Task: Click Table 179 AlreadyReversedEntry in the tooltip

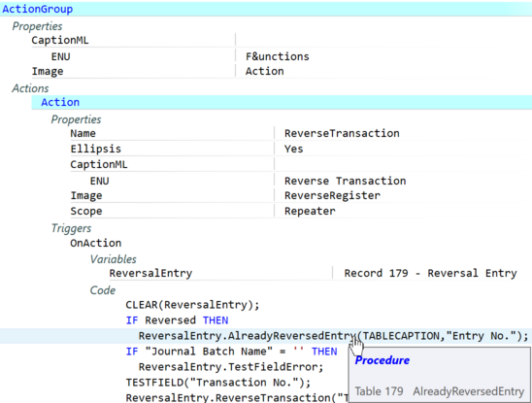Action: point(440,391)
